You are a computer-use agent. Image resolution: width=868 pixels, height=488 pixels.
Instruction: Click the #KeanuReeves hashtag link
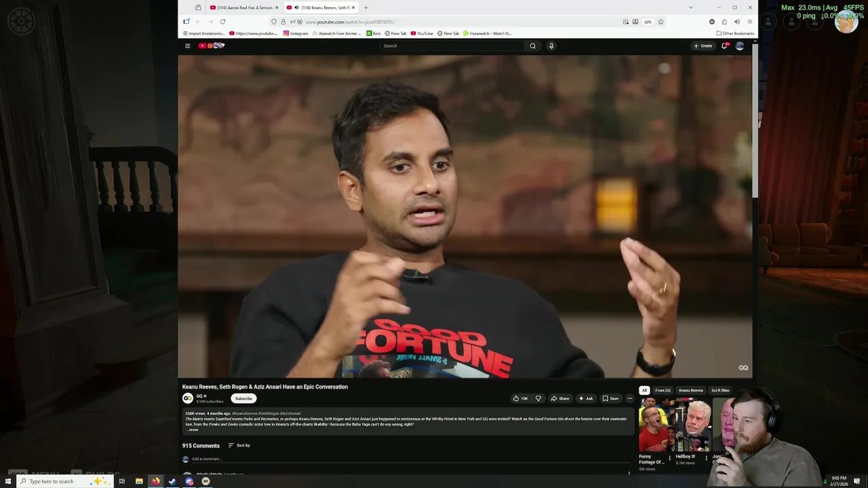coord(244,413)
